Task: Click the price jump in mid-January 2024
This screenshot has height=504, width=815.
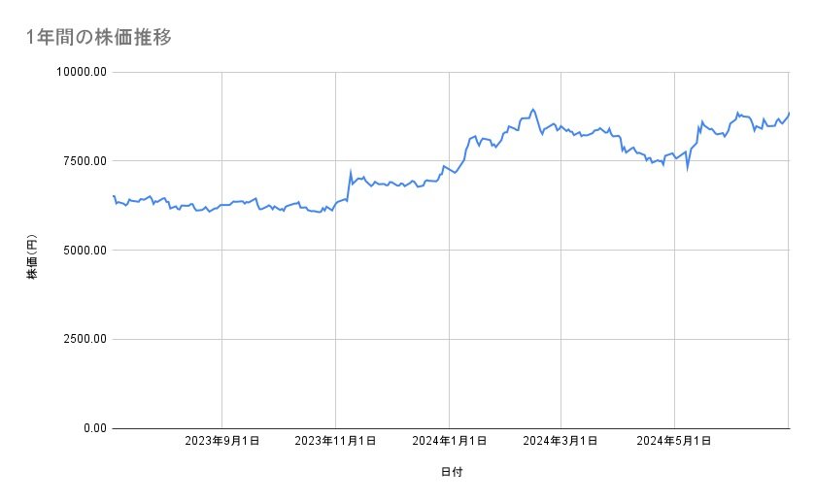Action: (468, 143)
